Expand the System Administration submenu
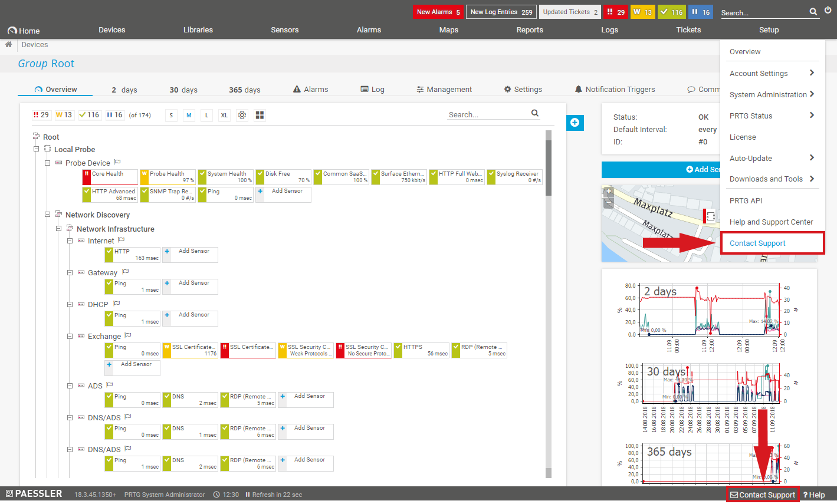 point(771,94)
